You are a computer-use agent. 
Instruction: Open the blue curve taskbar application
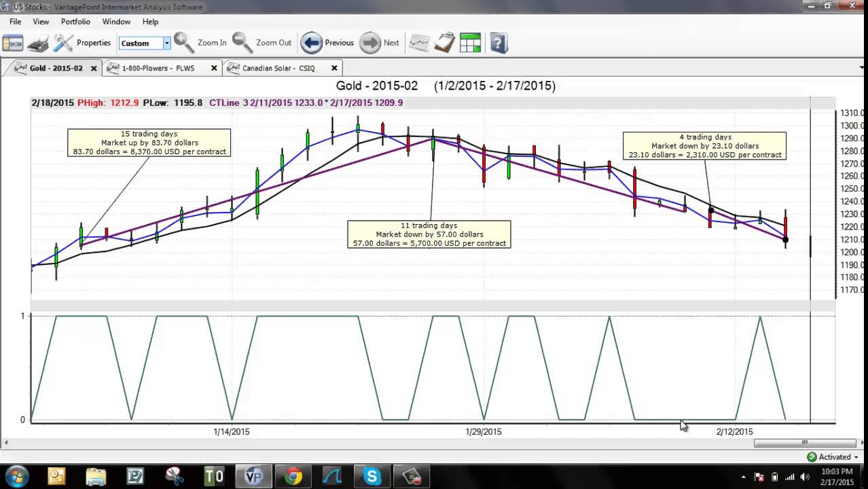click(333, 477)
